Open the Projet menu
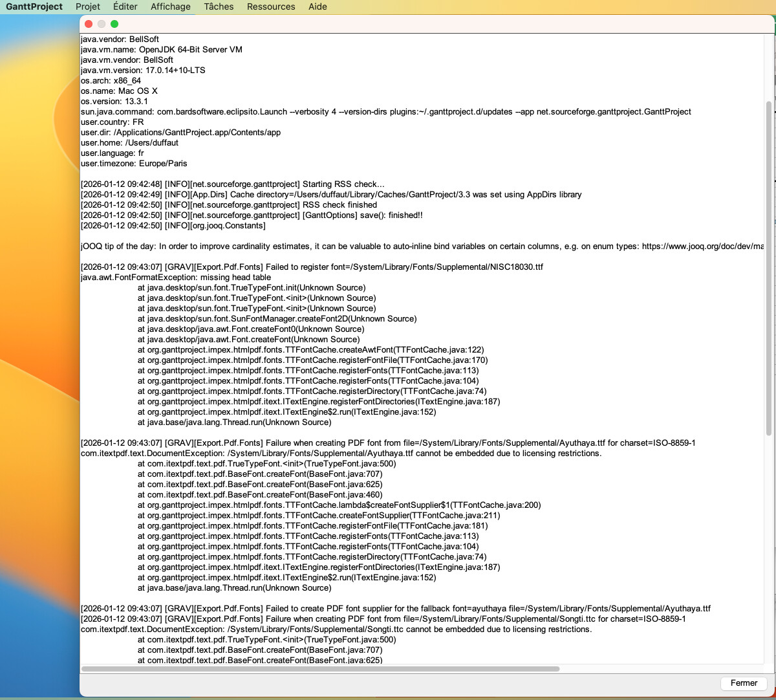 coord(88,6)
